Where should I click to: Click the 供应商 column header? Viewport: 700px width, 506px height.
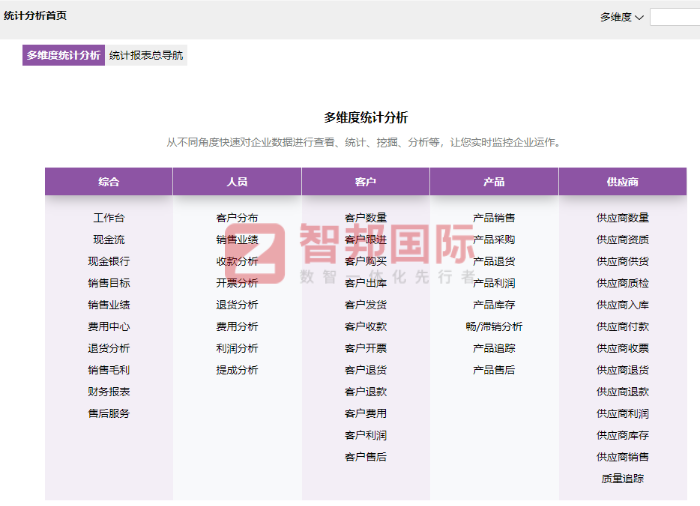[622, 182]
